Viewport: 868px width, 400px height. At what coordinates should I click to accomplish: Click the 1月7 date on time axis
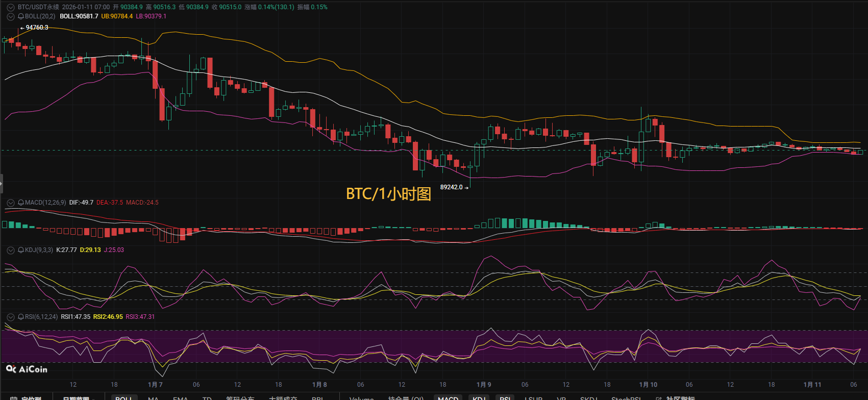click(x=155, y=385)
